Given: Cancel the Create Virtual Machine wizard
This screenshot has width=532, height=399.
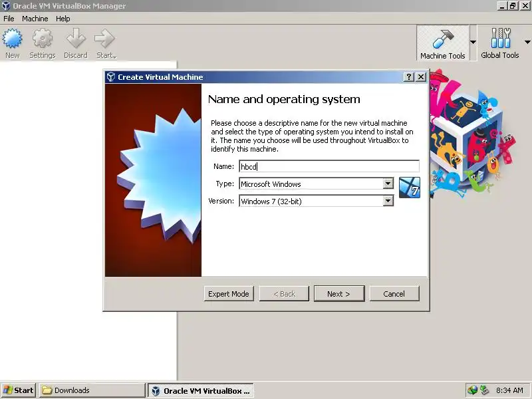Looking at the screenshot, I should (x=394, y=294).
